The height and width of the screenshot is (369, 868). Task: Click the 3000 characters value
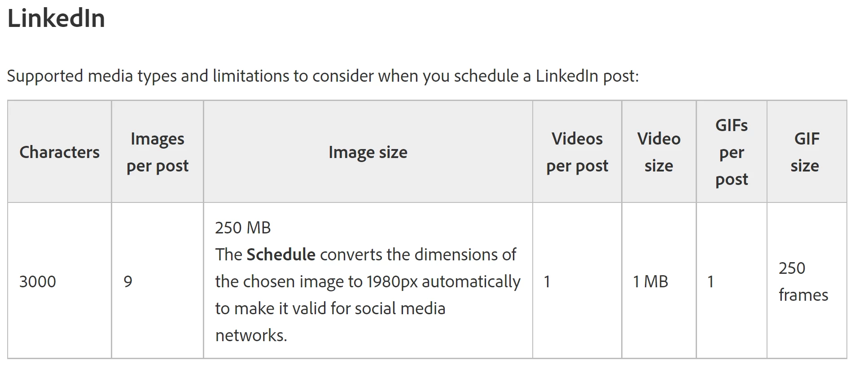coord(38,281)
